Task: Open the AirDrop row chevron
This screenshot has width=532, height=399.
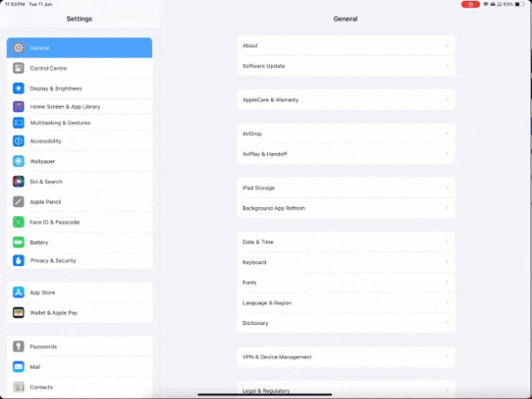Action: [447, 134]
